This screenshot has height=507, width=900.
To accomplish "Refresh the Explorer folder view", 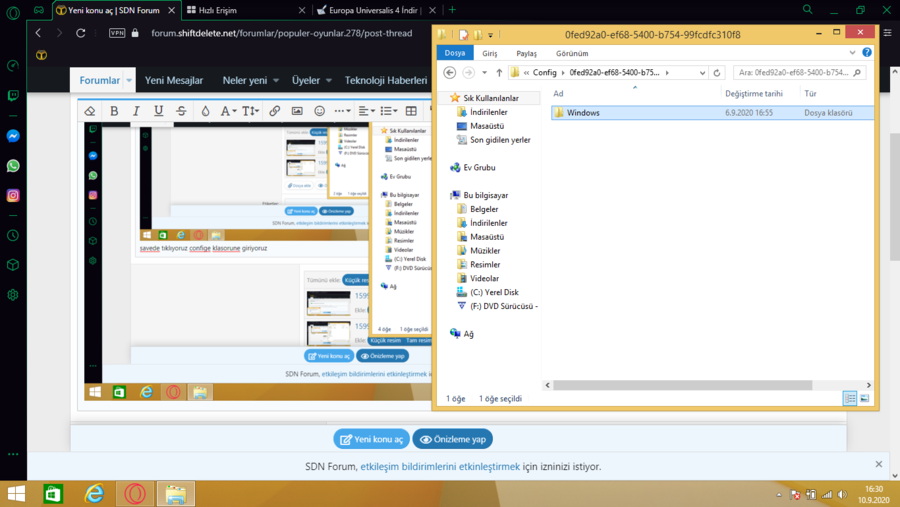I will click(x=717, y=73).
